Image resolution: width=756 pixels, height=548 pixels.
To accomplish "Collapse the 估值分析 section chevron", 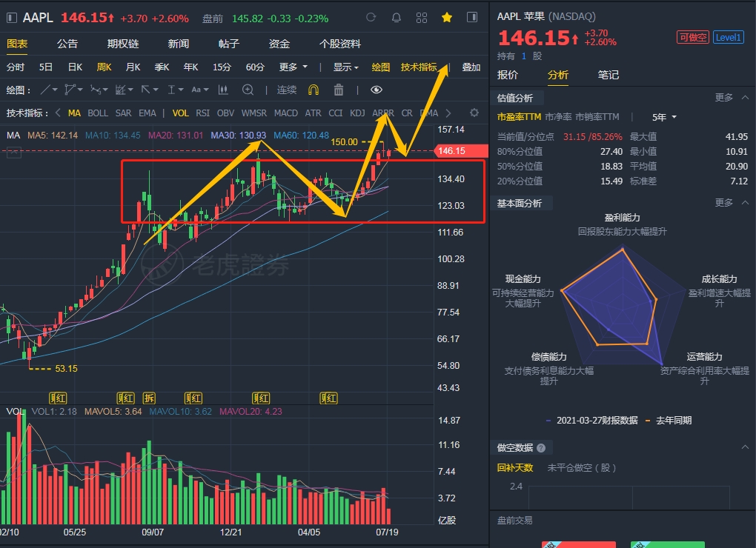I will [745, 98].
